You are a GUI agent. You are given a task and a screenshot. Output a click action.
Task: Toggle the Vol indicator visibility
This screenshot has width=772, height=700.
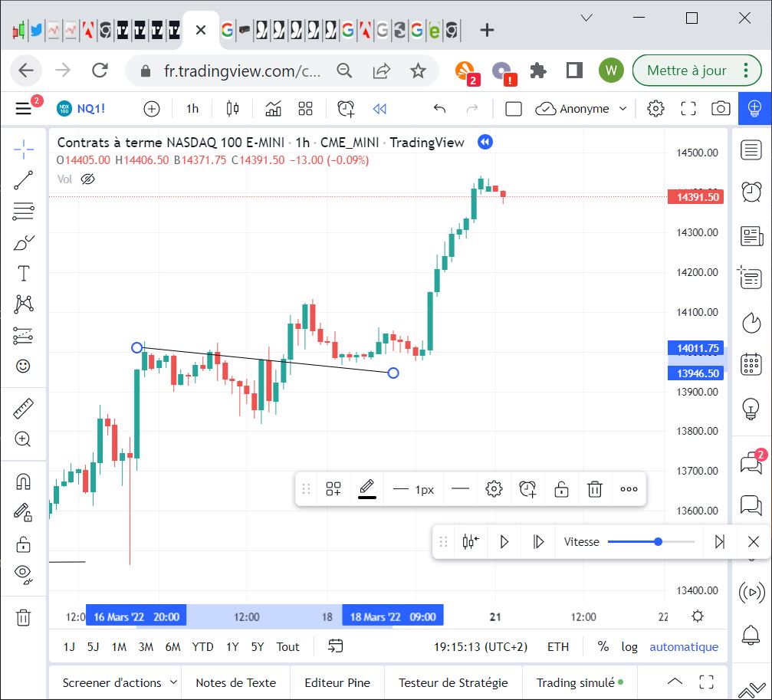(87, 179)
